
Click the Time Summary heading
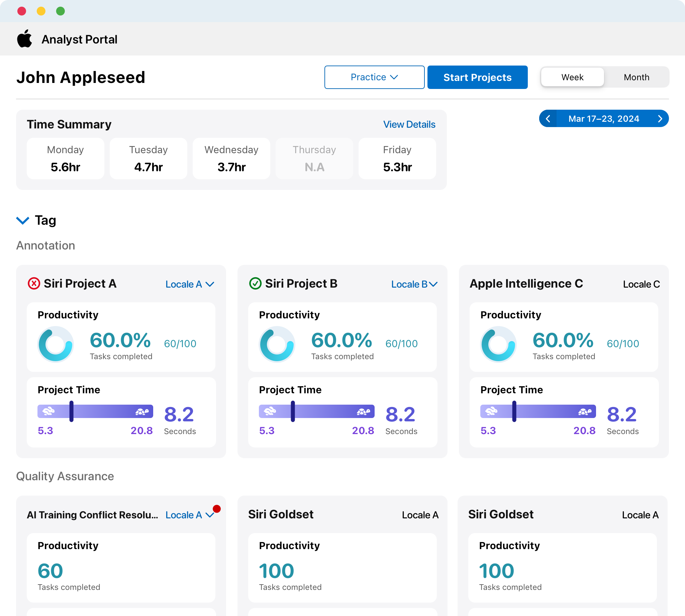click(x=69, y=124)
